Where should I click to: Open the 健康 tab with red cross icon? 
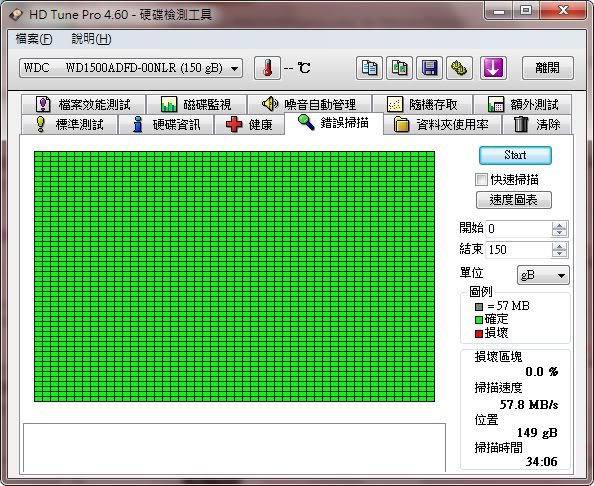point(249,125)
